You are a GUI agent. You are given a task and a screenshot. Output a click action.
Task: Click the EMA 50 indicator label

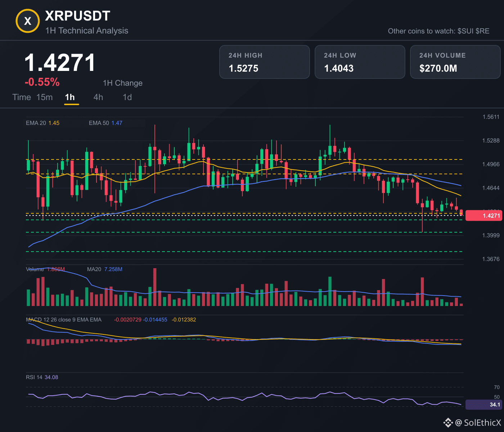pos(105,123)
